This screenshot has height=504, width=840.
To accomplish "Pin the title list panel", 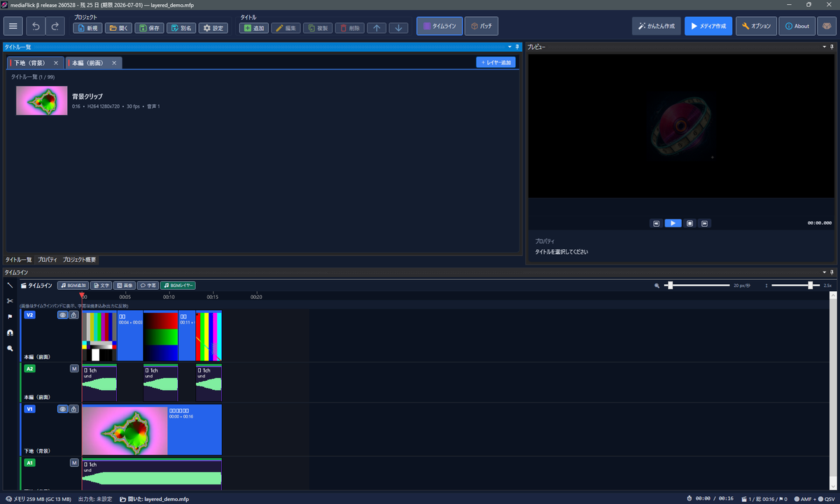I will 517,47.
